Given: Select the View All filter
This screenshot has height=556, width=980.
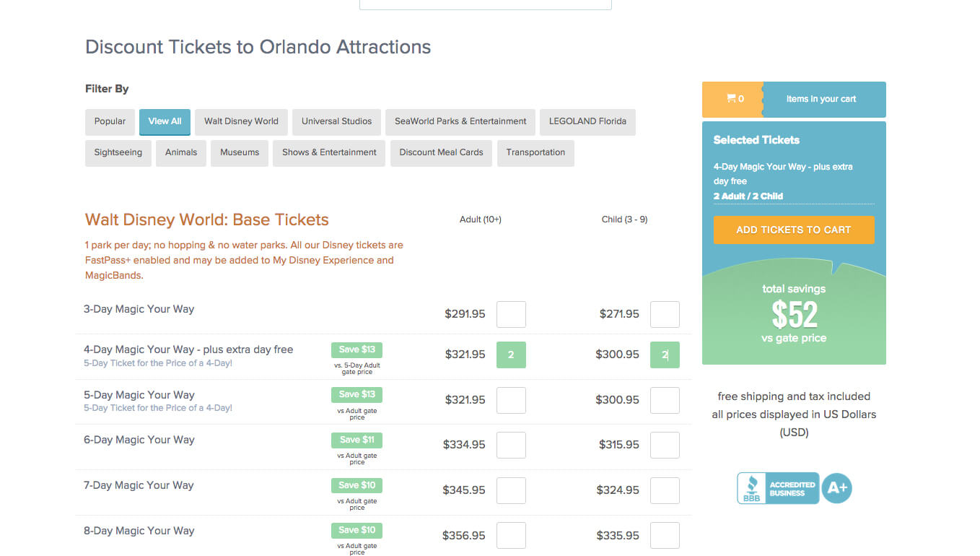Looking at the screenshot, I should pyautogui.click(x=165, y=121).
